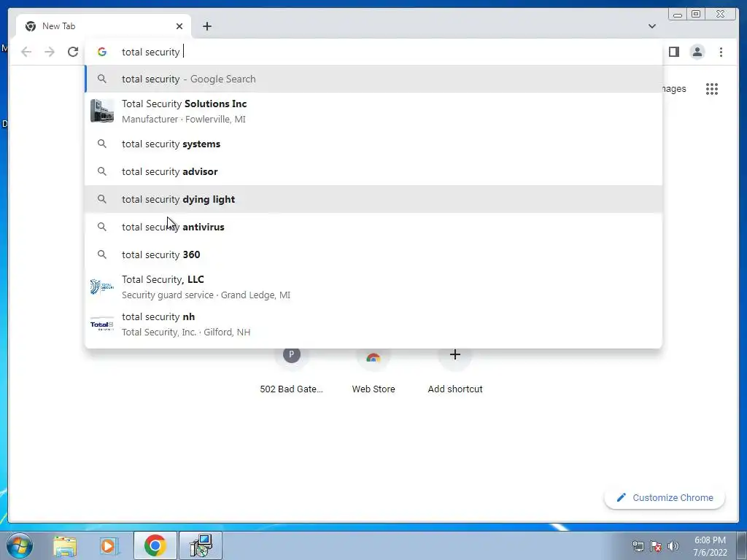The image size is (747, 560).
Task: Click the installer setup taskbar icon
Action: point(201,545)
